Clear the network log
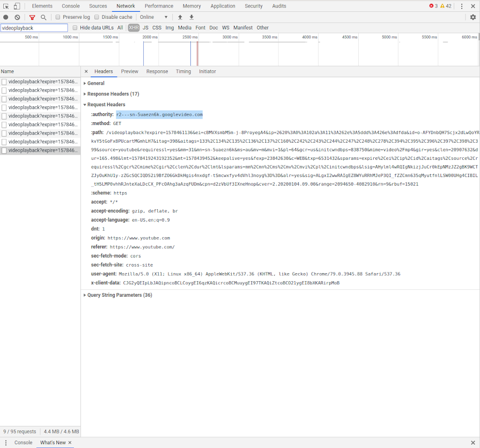This screenshot has height=448, width=480. pyautogui.click(x=18, y=17)
